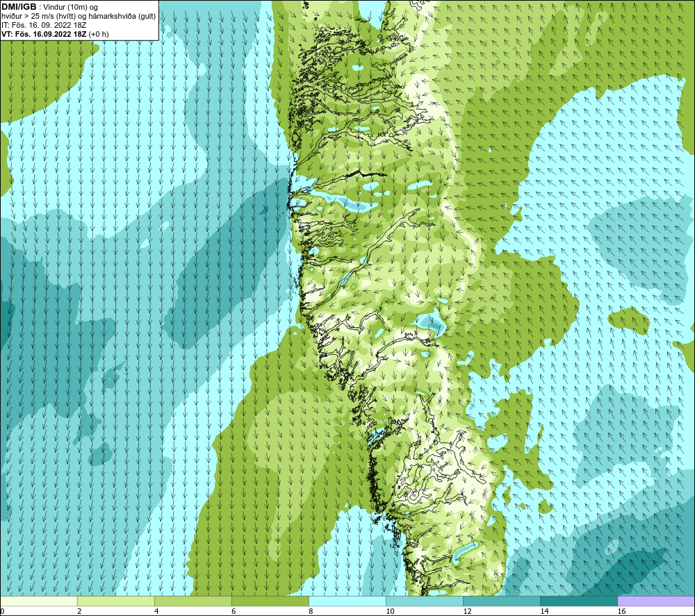Click the legend value 8
Image resolution: width=695 pixels, height=616 pixels.
point(311,612)
